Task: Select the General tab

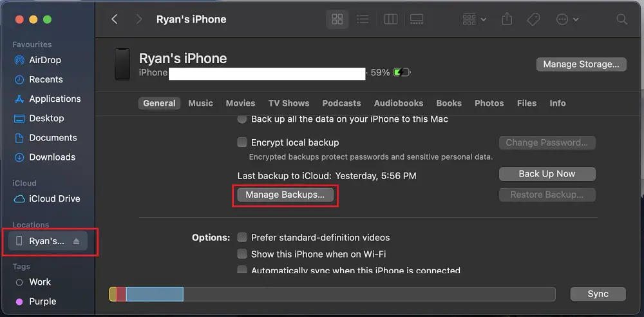Action: (x=159, y=103)
